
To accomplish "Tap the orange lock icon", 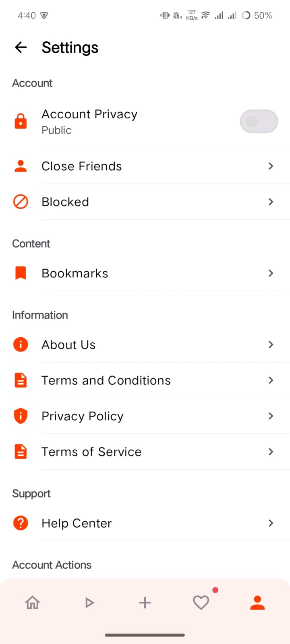I will [x=21, y=121].
